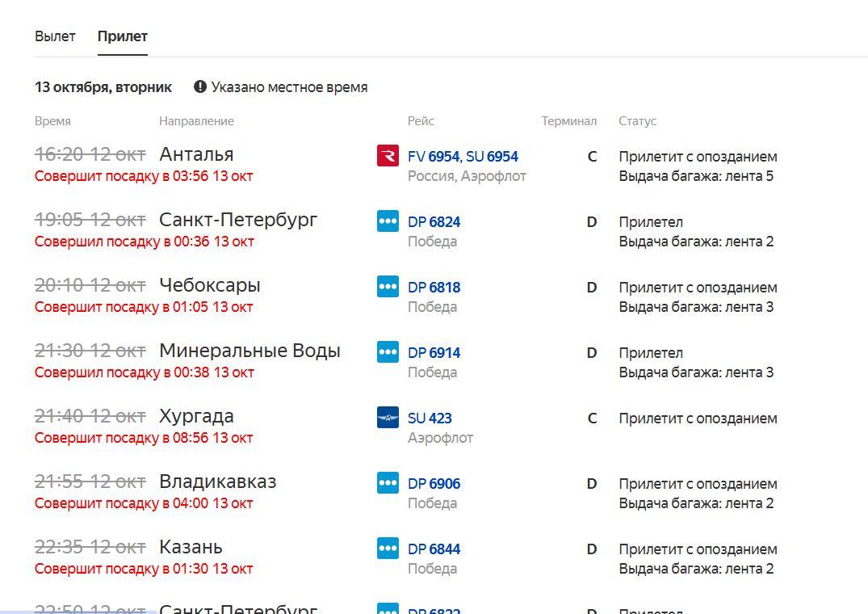Click the Pobeda logo next to DP 6906
Image resolution: width=868 pixels, height=614 pixels.
pos(388,483)
